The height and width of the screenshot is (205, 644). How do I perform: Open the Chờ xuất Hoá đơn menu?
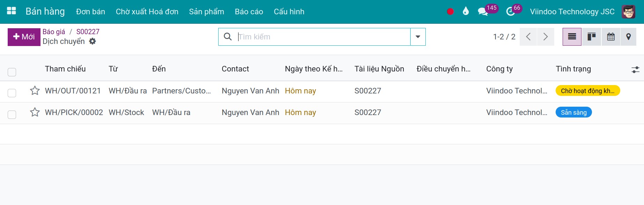coord(147,12)
